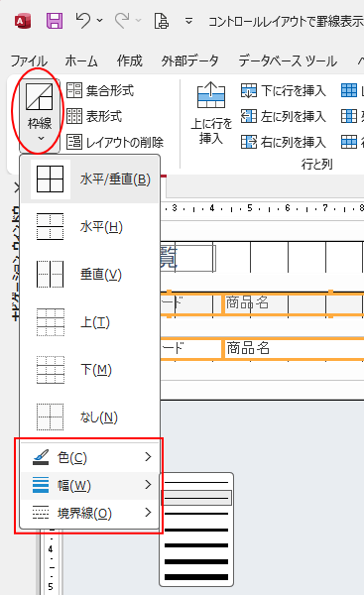The width and height of the screenshot is (364, 595).
Task: Open the 幅(W) width submenu
Action: (x=90, y=485)
